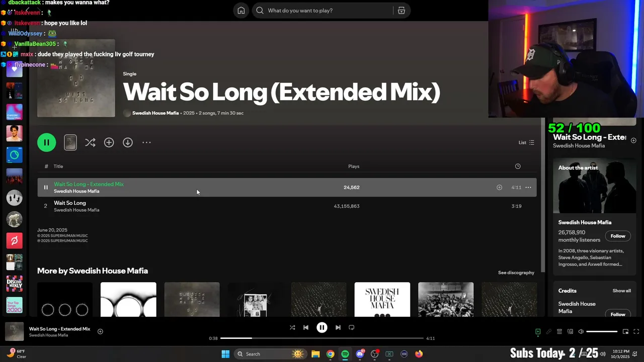
Task: Open the Discover Weekly playlist in sidebar
Action: click(x=14, y=284)
